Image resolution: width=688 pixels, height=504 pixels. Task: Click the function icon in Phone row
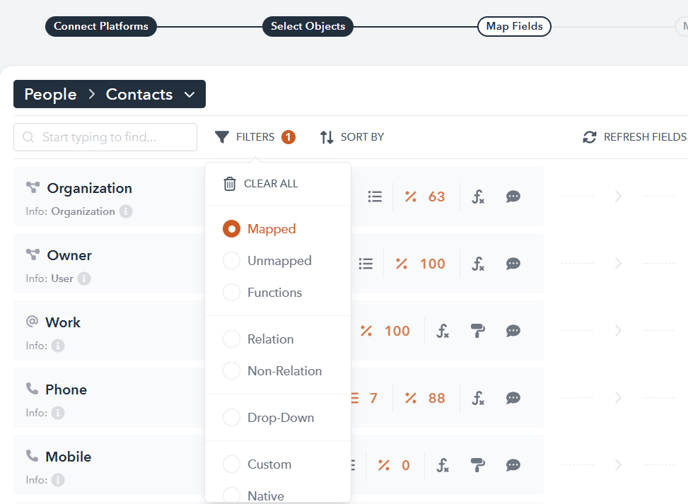[x=478, y=398]
